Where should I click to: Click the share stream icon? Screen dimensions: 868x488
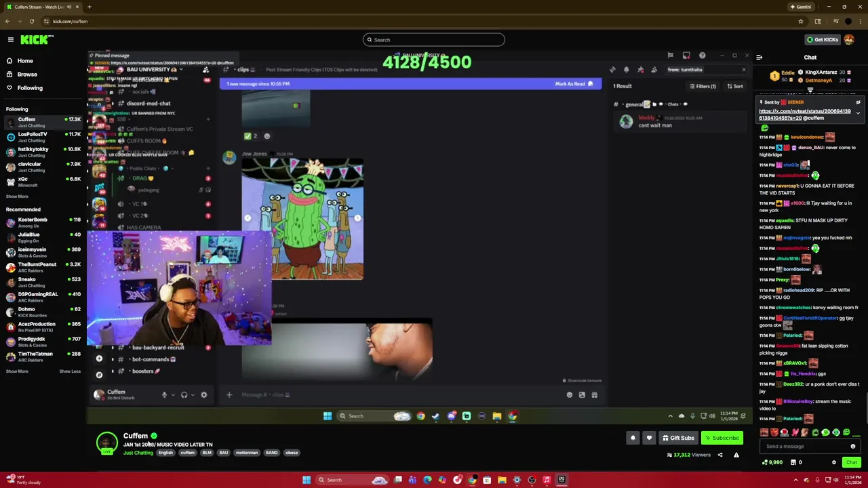(x=720, y=455)
